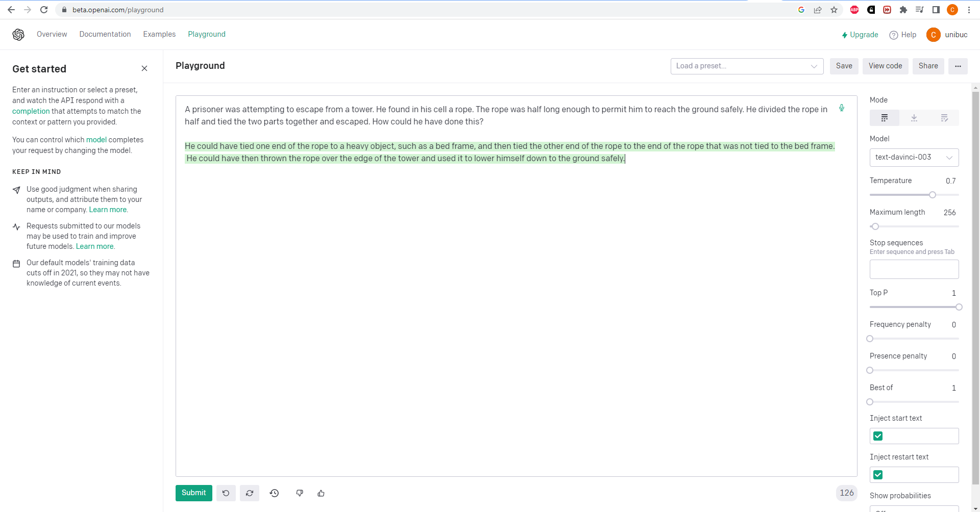Click the microphone icon in the prompt box
Screen dimensions: 980x512
842,108
